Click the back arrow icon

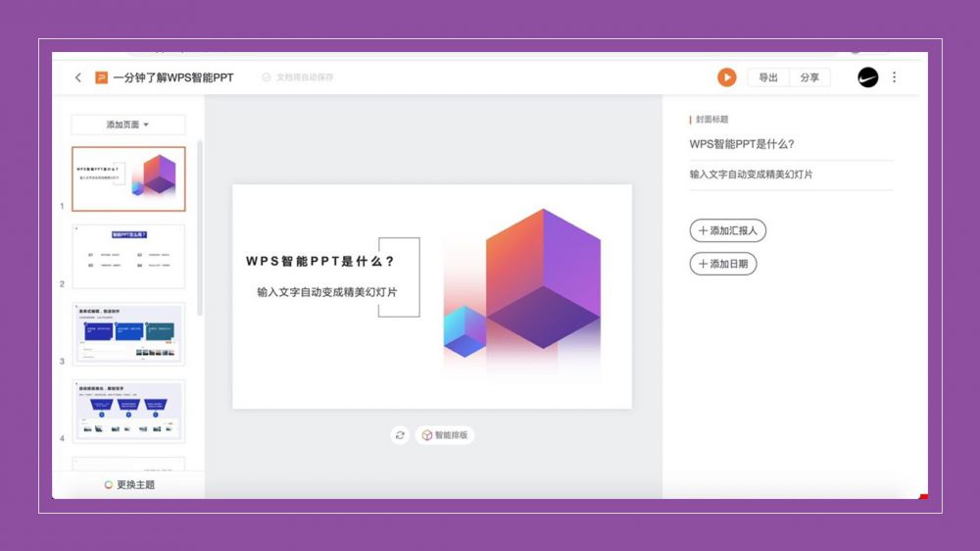[x=78, y=77]
